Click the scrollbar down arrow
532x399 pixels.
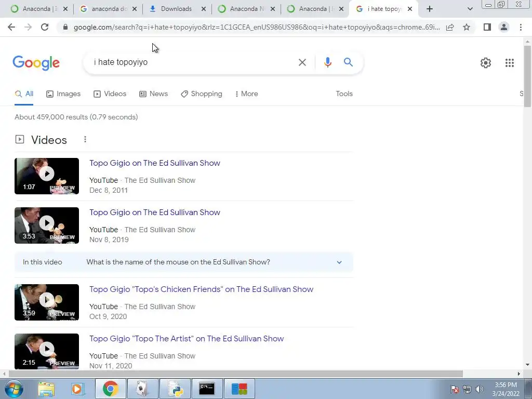pyautogui.click(x=527, y=365)
